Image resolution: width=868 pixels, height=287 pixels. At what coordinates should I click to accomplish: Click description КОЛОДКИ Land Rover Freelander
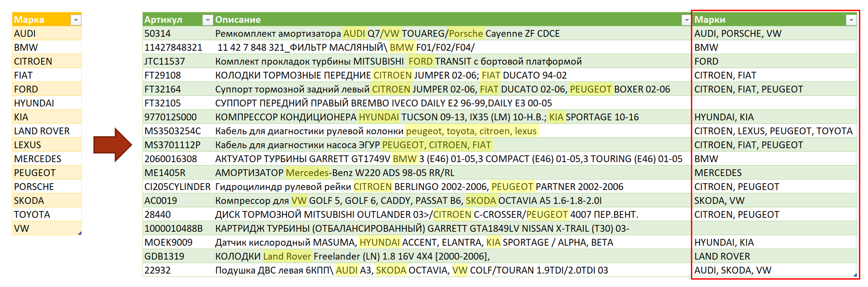coord(453,256)
